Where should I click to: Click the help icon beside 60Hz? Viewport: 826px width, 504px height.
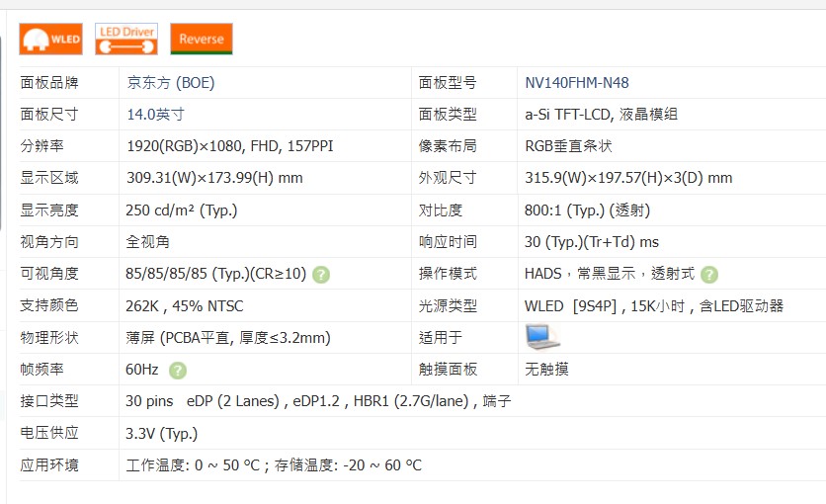[x=177, y=371]
